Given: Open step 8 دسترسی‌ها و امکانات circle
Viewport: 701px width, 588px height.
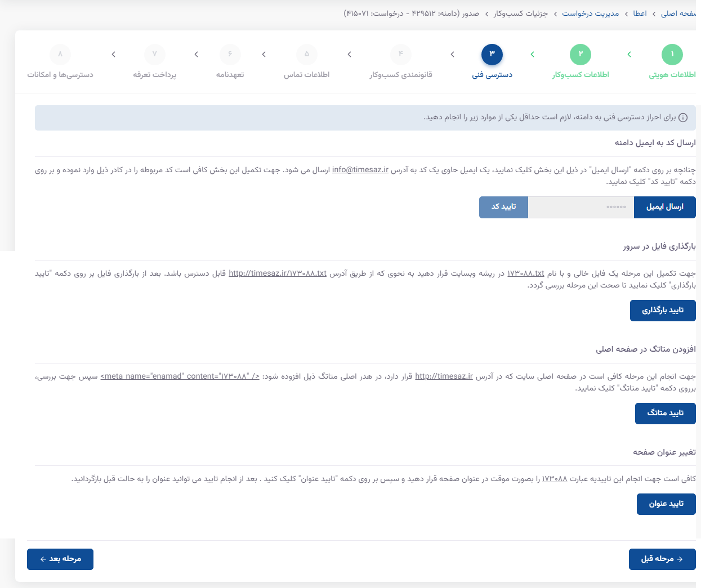Looking at the screenshot, I should click(x=60, y=55).
